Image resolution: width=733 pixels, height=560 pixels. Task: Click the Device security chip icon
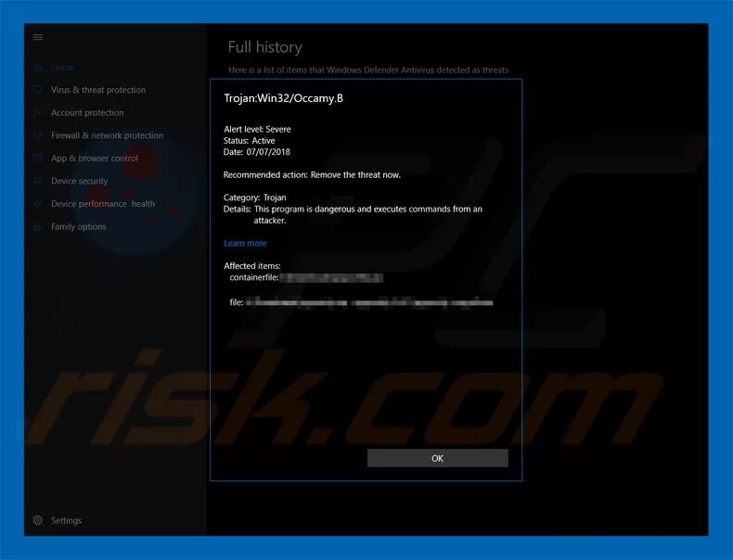coord(37,181)
